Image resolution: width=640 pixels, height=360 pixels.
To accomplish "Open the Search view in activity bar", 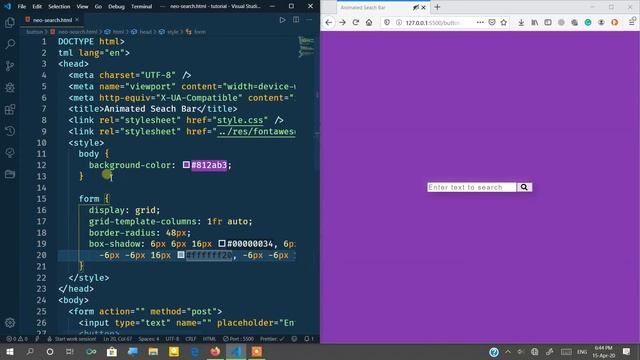I will pyautogui.click(x=10, y=44).
